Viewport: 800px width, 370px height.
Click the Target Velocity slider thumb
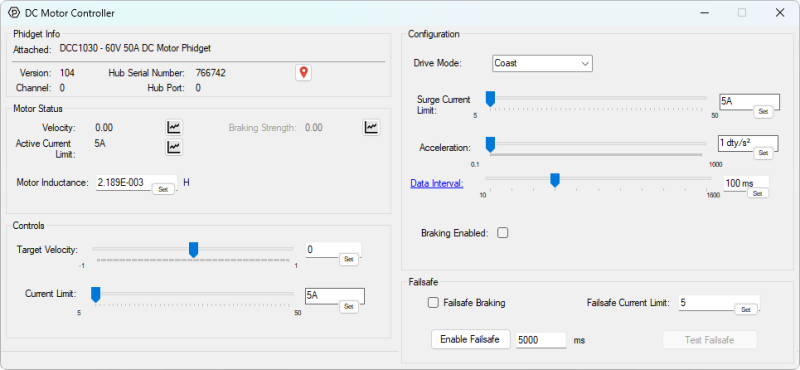click(x=193, y=250)
